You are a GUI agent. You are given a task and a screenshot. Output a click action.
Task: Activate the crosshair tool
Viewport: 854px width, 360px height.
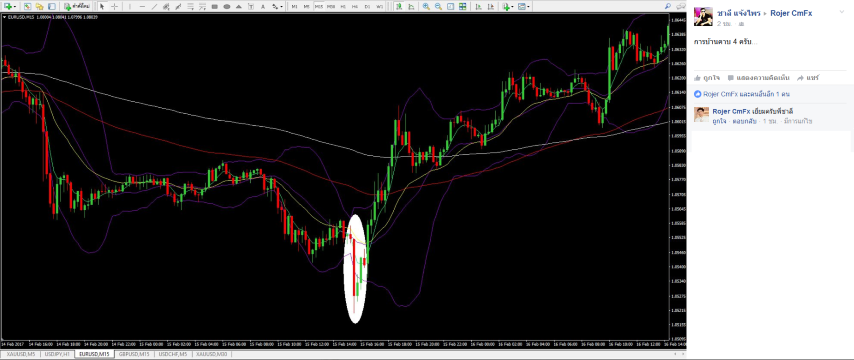[114, 7]
